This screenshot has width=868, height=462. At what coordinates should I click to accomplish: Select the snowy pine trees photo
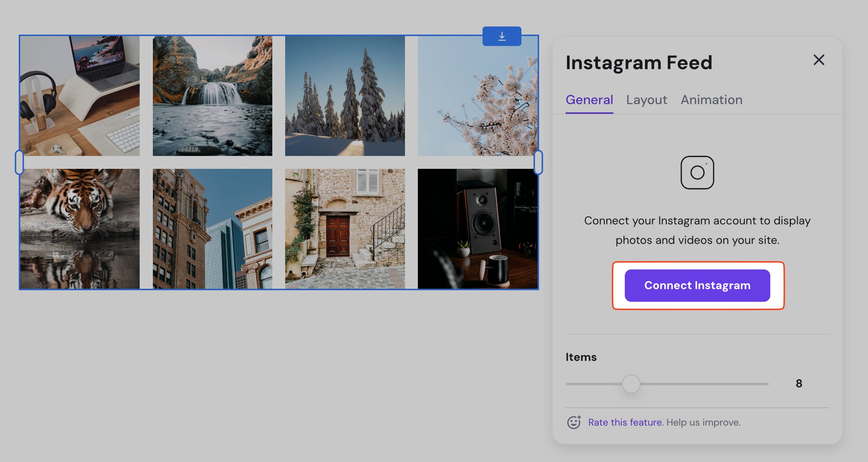pos(345,95)
